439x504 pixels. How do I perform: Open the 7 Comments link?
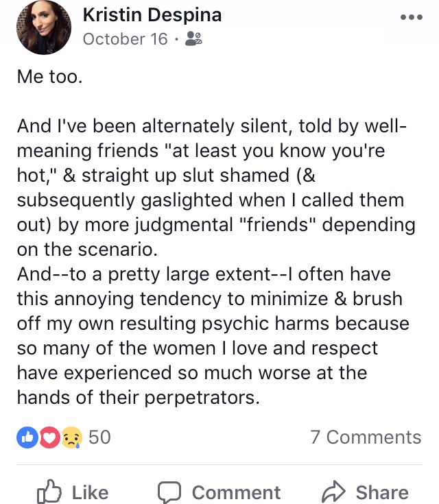[366, 437]
